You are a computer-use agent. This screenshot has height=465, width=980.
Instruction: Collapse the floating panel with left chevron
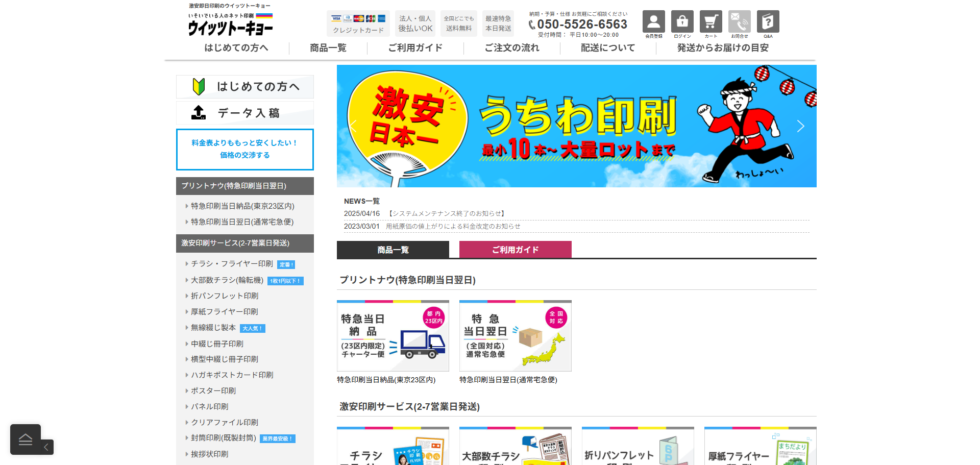[x=46, y=447]
